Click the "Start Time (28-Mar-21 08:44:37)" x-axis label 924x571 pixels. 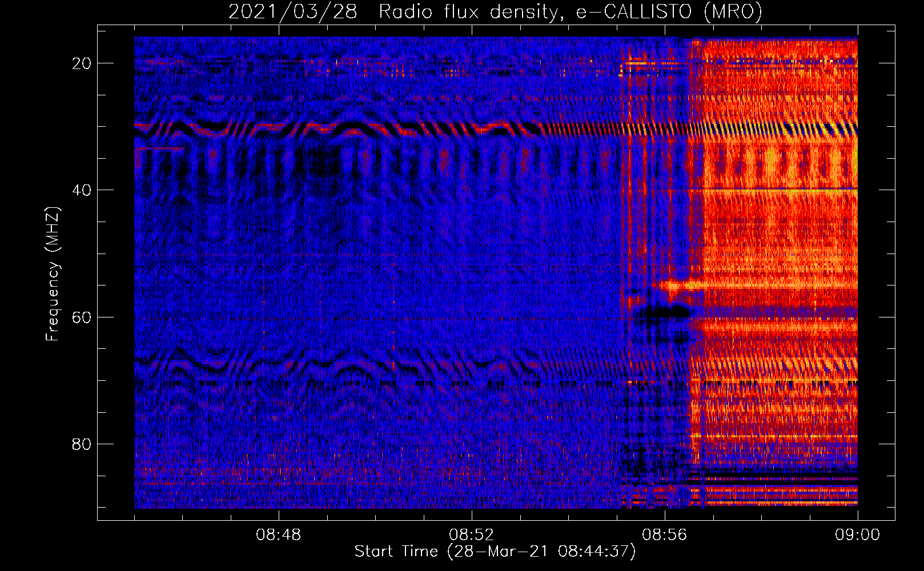coord(495,552)
